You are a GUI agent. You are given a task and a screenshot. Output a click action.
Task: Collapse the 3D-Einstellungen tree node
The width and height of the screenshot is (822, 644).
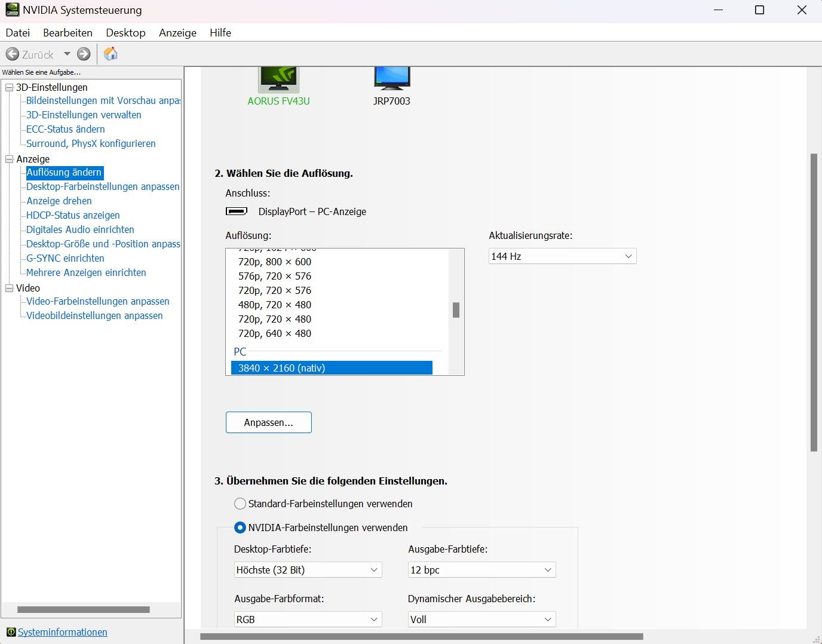(9, 87)
